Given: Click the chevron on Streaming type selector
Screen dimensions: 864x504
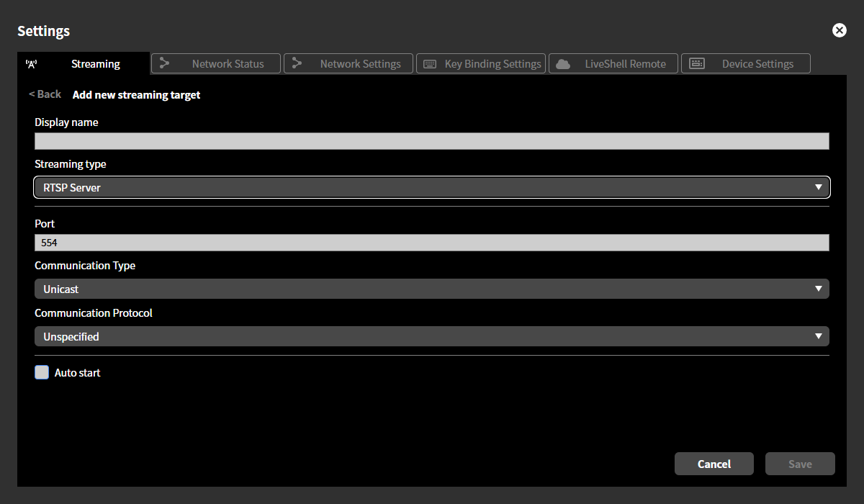Looking at the screenshot, I should pos(819,186).
